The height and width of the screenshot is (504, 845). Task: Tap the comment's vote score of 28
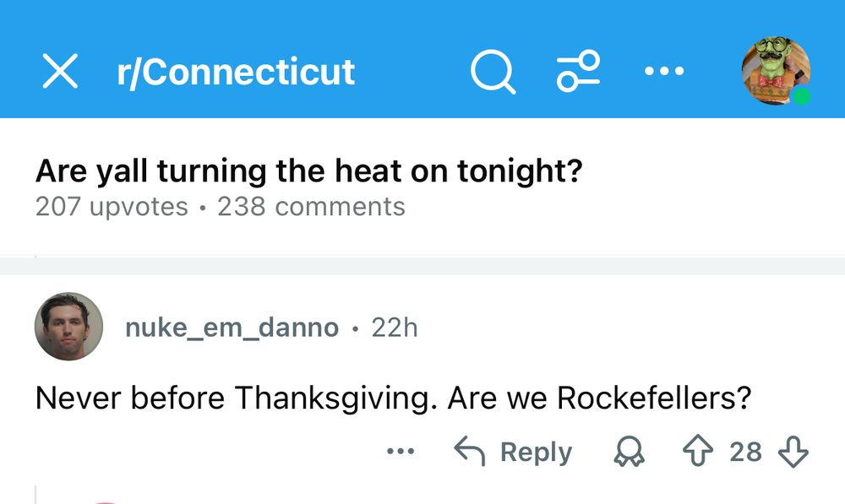tap(745, 452)
